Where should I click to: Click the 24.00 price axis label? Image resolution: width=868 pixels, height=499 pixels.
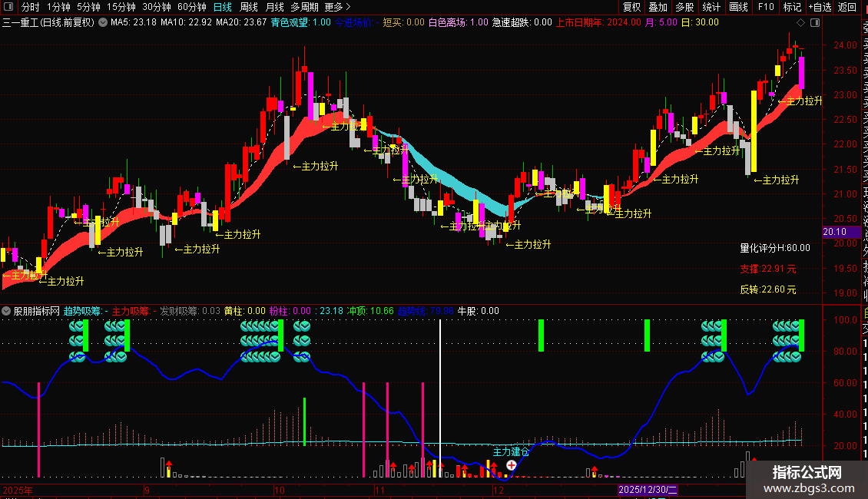(x=845, y=45)
